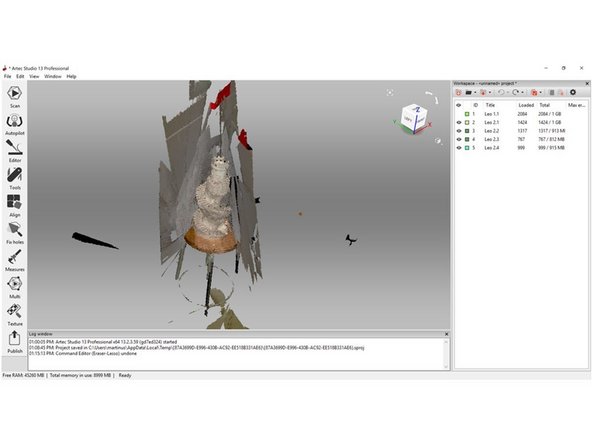Open the Texture tool
This screenshot has height=444, width=592.
click(x=14, y=315)
